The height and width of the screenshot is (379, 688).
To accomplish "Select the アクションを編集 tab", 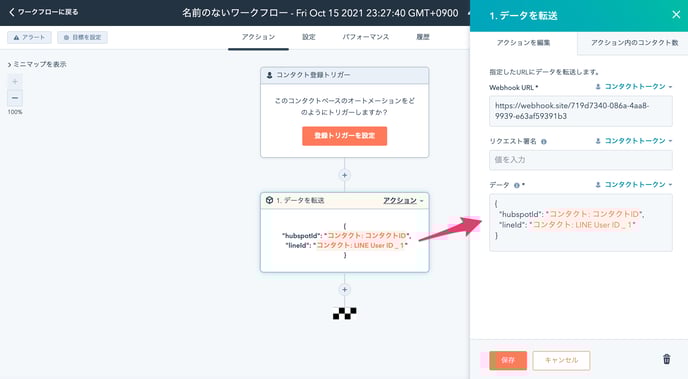I will pos(523,43).
